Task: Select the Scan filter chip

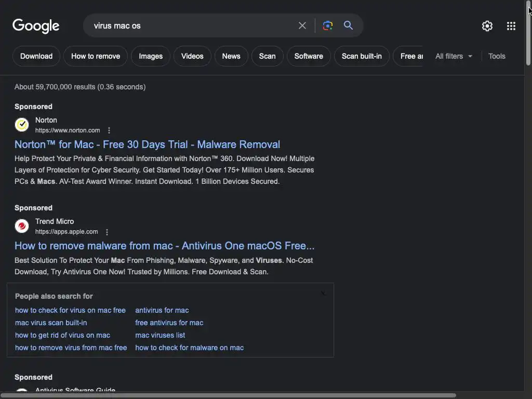Action: (x=268, y=56)
